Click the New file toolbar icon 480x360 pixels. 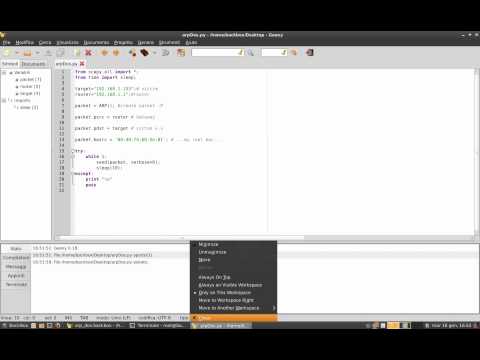(7, 52)
